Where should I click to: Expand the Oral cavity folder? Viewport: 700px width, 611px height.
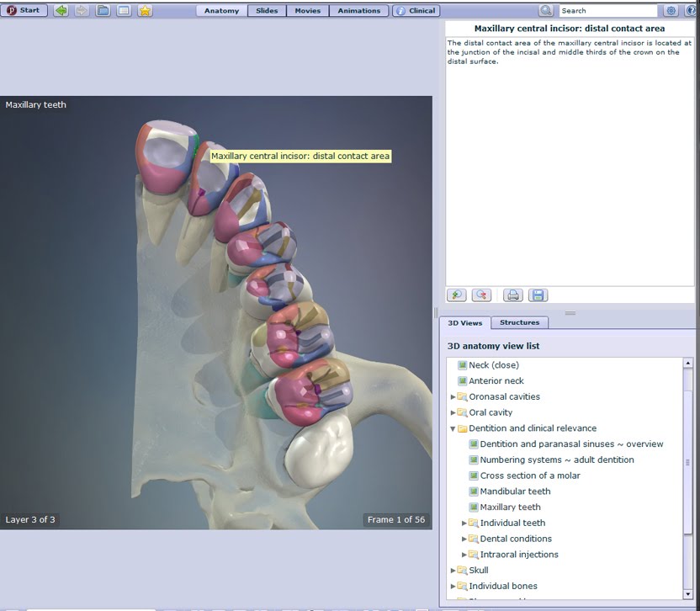453,412
